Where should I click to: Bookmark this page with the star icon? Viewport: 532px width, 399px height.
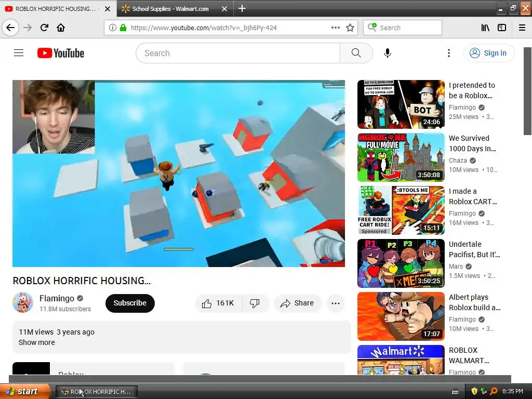(350, 28)
